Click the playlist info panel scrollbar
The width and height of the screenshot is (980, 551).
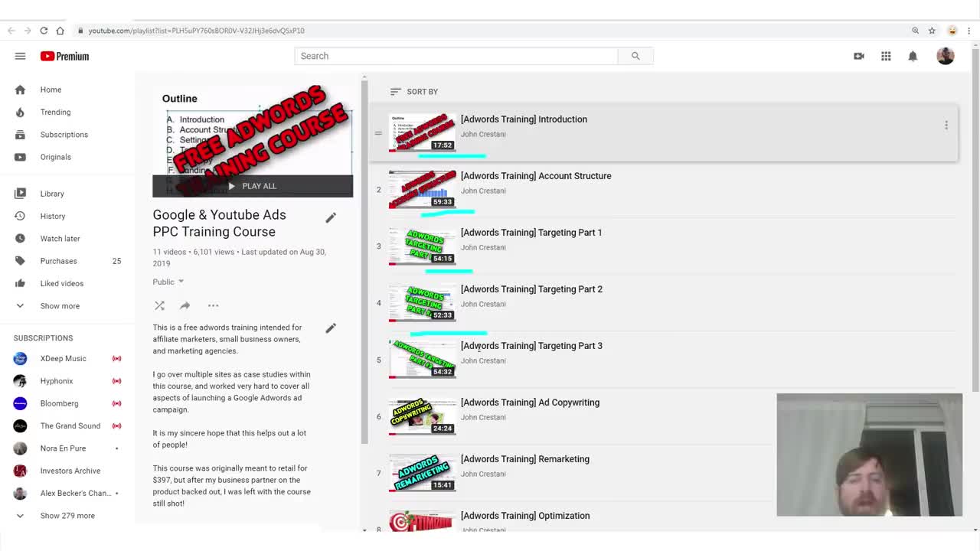tap(364, 260)
